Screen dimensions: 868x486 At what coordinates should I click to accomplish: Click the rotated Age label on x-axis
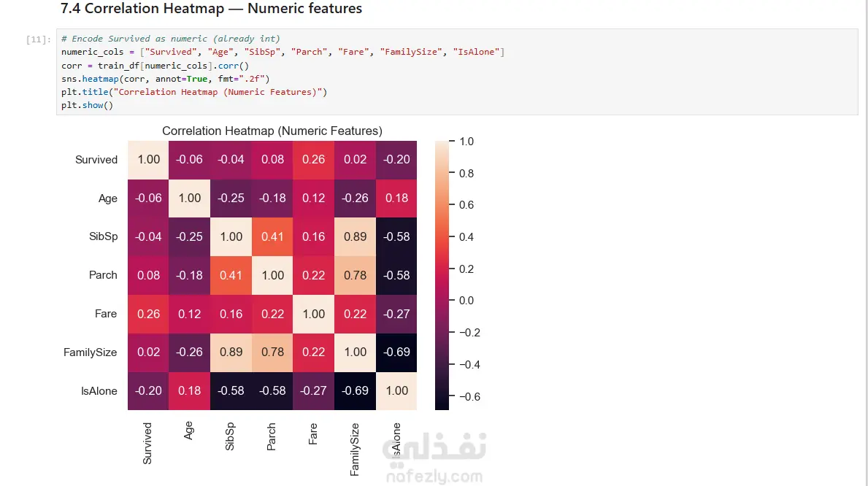pos(190,431)
